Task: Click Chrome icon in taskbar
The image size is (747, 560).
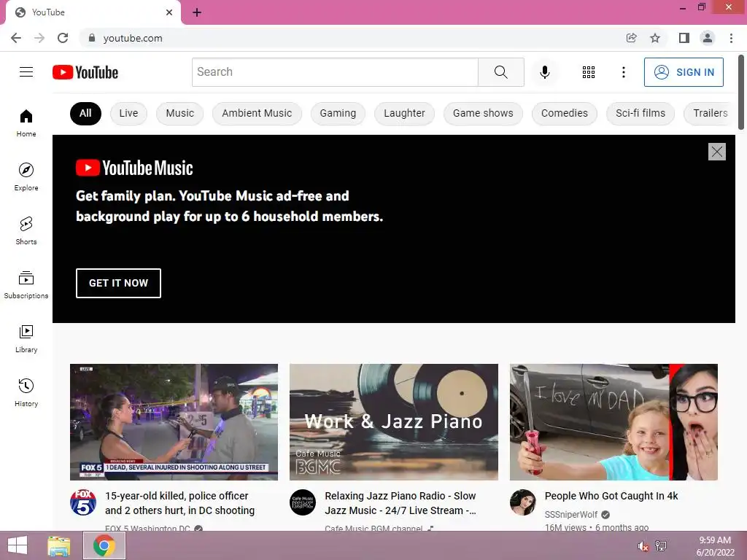Action: point(104,545)
